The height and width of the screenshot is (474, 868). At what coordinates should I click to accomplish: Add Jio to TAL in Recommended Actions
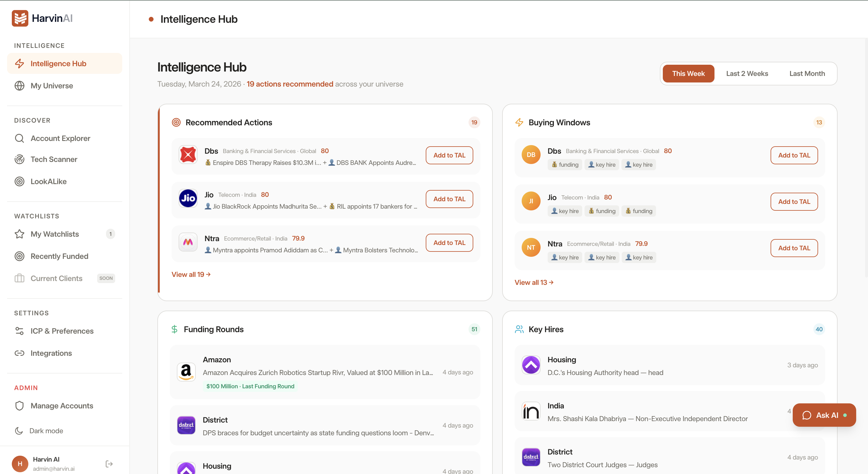pyautogui.click(x=449, y=199)
